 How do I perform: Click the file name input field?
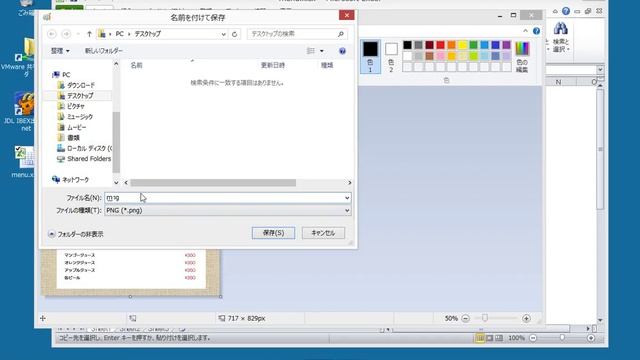click(224, 198)
